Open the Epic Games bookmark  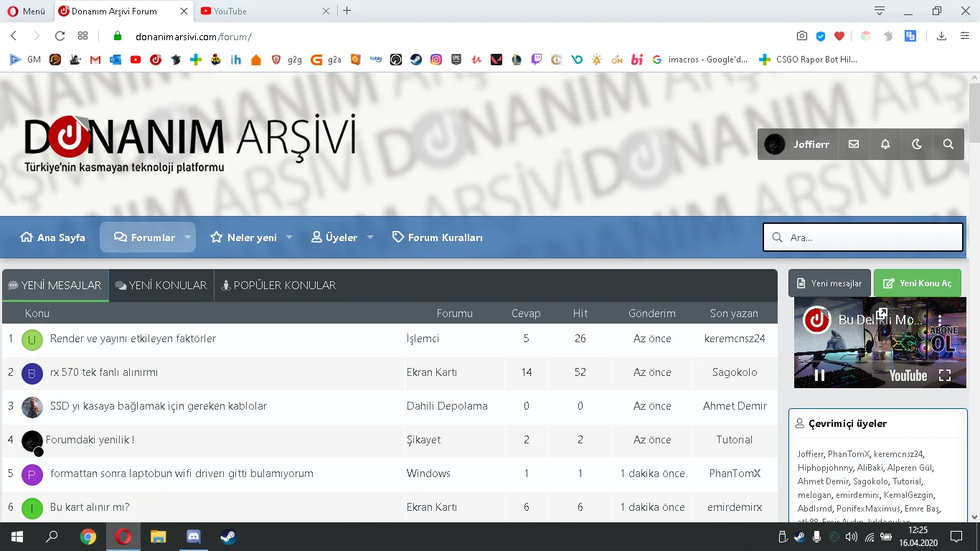[x=456, y=60]
